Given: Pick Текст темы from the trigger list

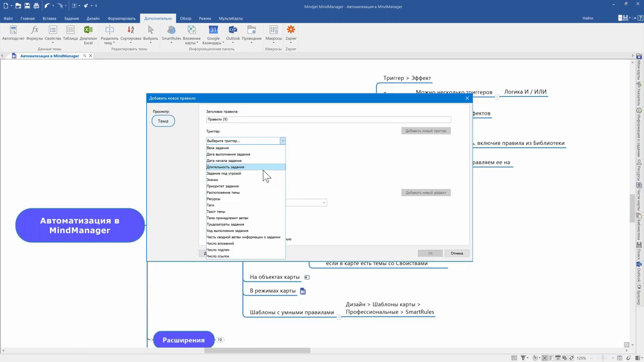Looking at the screenshot, I should pyautogui.click(x=246, y=212).
